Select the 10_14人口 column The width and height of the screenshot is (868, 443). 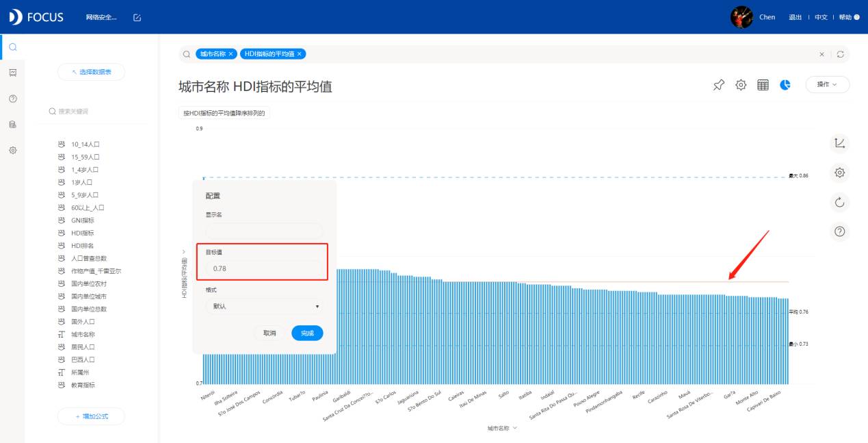86,144
